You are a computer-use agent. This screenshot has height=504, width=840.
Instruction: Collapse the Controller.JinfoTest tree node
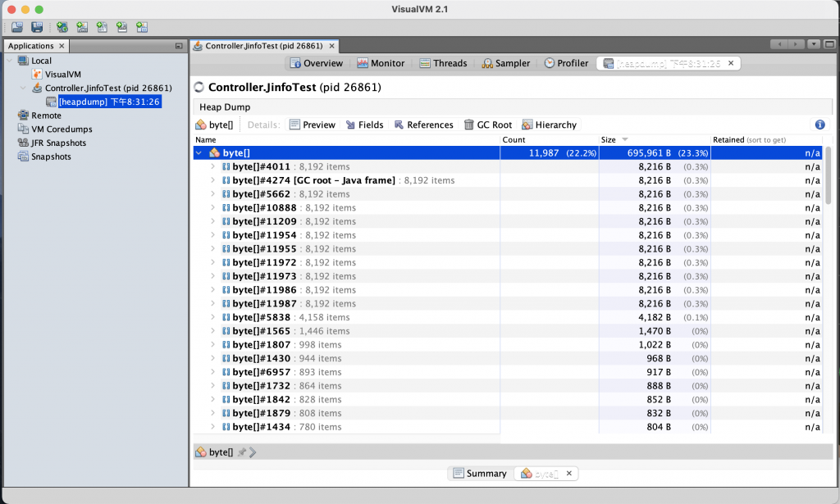23,88
